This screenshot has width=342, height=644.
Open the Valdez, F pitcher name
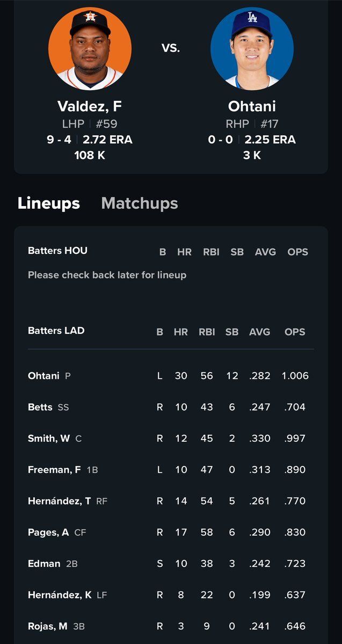90,106
